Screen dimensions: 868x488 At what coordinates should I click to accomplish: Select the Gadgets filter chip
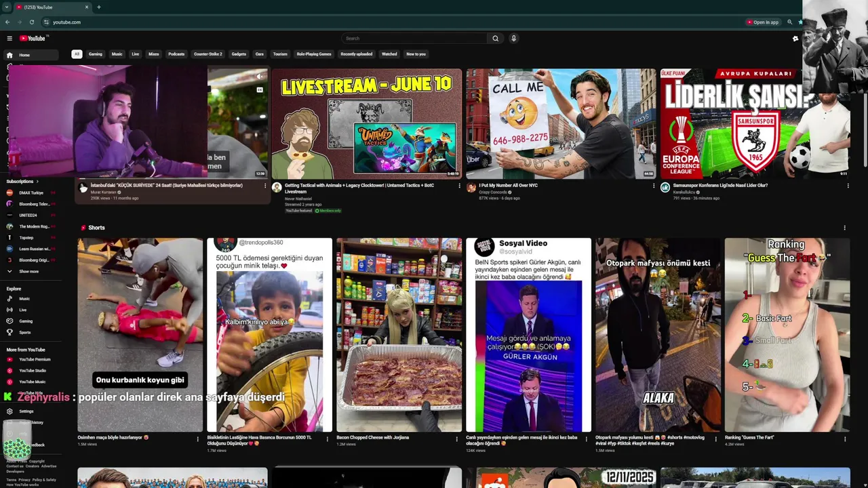pos(239,54)
